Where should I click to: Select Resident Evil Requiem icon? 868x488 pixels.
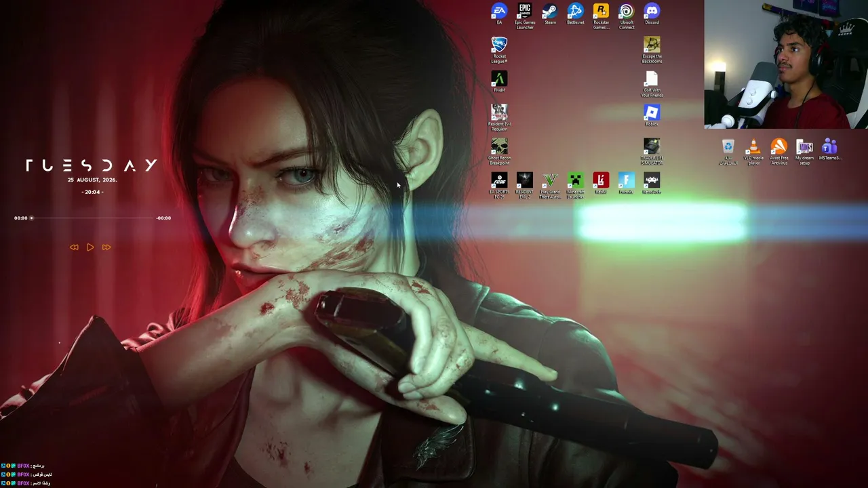499,118
